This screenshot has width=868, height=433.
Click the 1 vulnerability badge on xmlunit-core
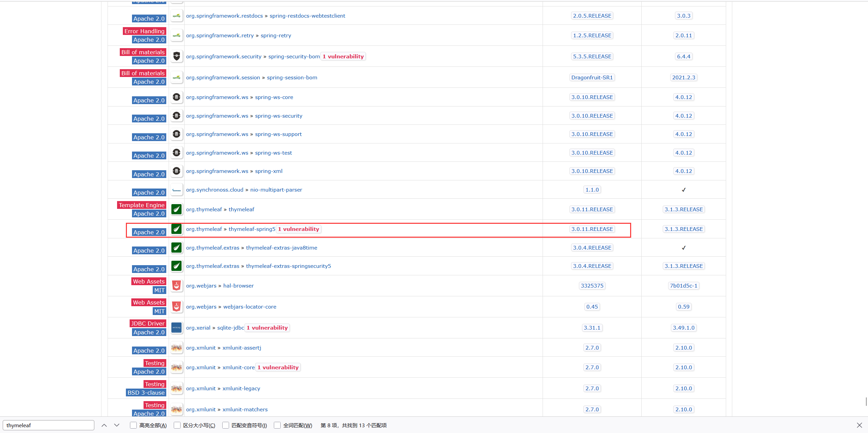pos(278,368)
